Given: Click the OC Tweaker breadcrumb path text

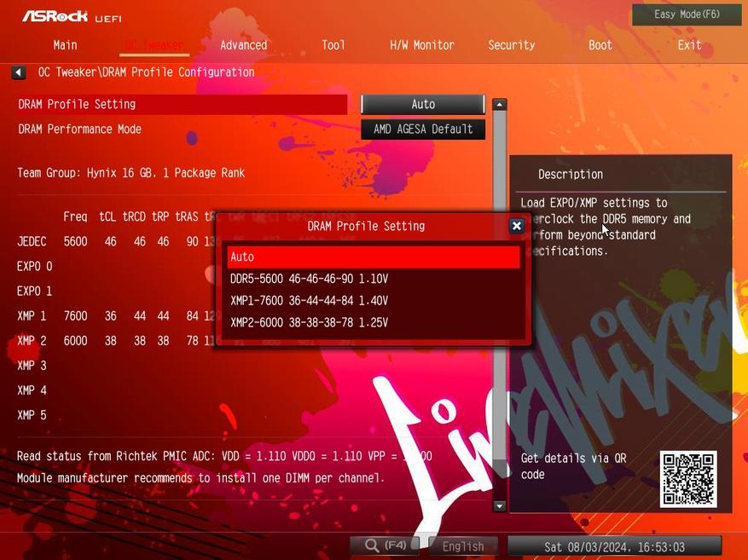Looking at the screenshot, I should (146, 72).
